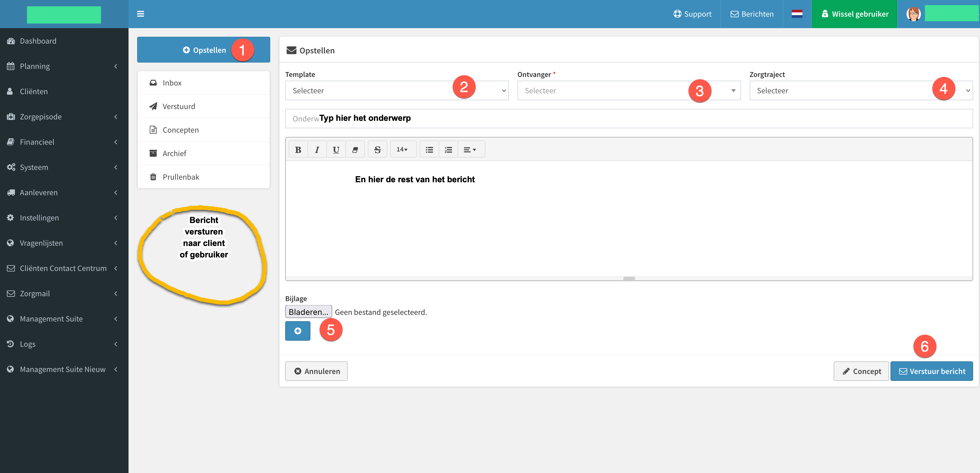
Task: Expand the Financieel sidebar menu
Action: point(64,142)
